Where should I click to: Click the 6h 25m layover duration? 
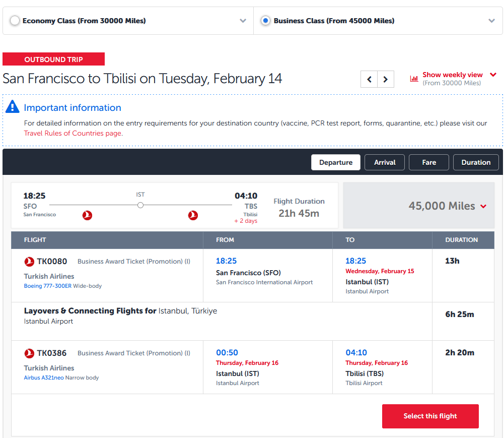pos(460,315)
